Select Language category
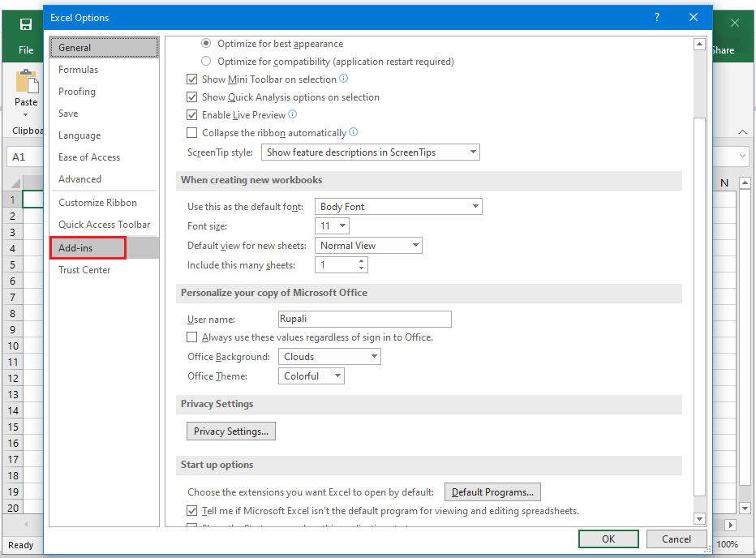The width and height of the screenshot is (756, 558). click(x=104, y=135)
